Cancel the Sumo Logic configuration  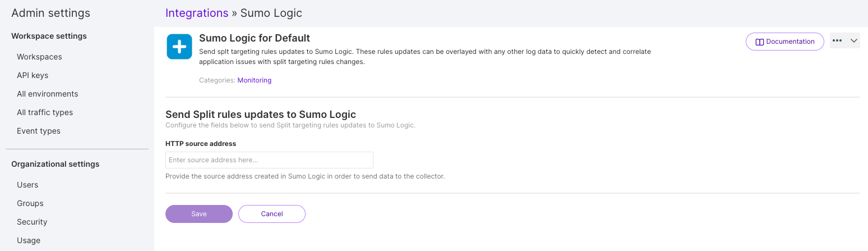[272, 214]
